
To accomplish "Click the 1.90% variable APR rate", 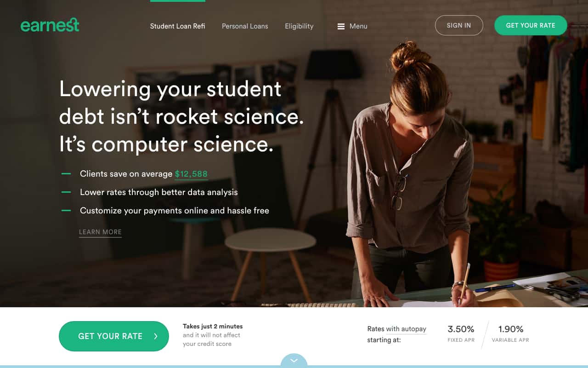I will coord(511,329).
